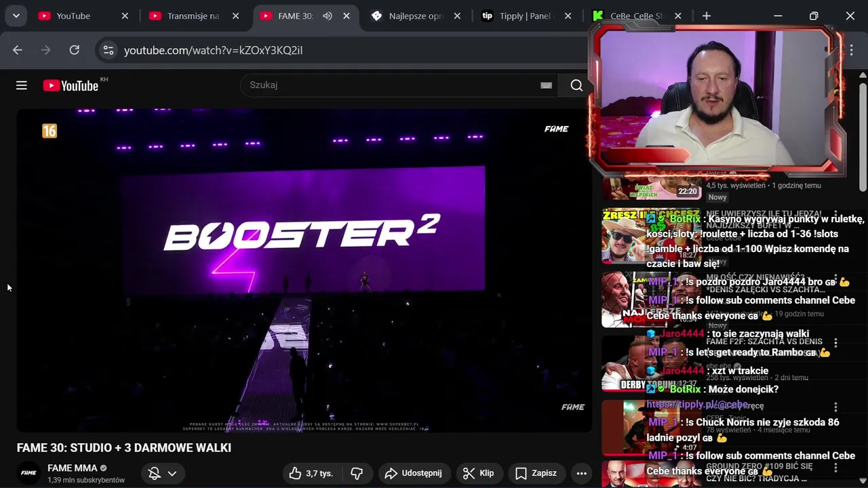The image size is (868, 488).
Task: Open options for FAME F2F Szachta suggested video
Action: tap(835, 343)
